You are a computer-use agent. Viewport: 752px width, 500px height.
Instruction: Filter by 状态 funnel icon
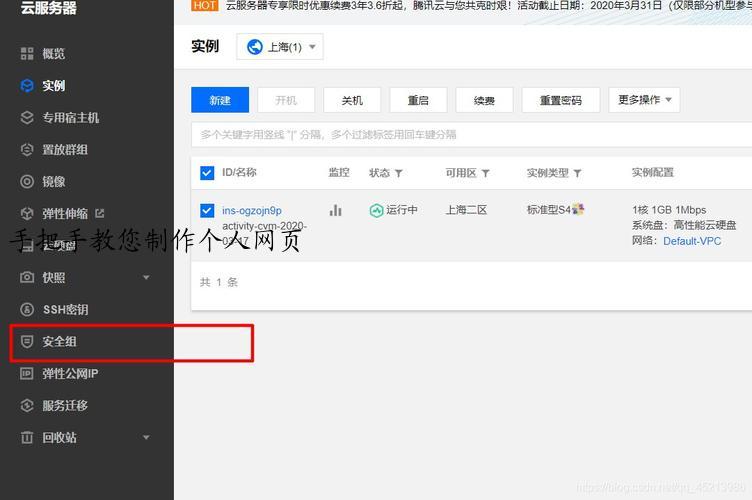pyautogui.click(x=399, y=173)
